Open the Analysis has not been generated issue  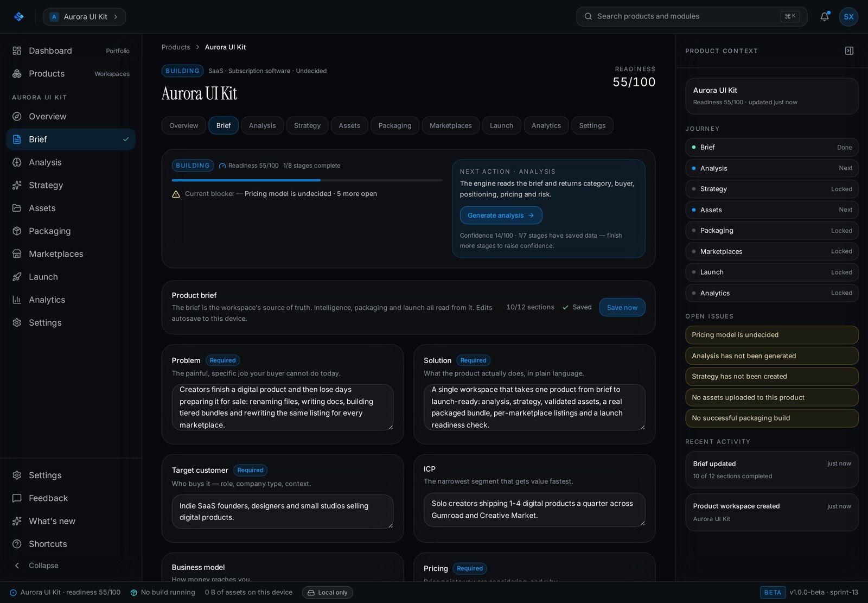click(x=771, y=356)
